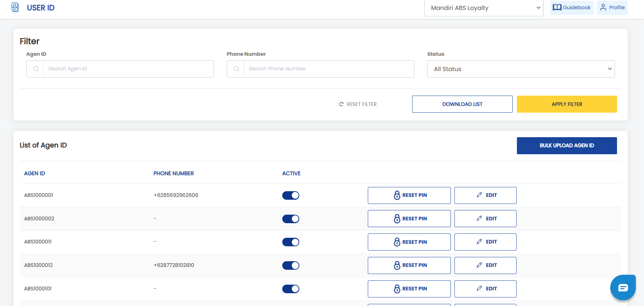The image size is (644, 306).
Task: Click the USER ID document icon
Action: coord(15,7)
